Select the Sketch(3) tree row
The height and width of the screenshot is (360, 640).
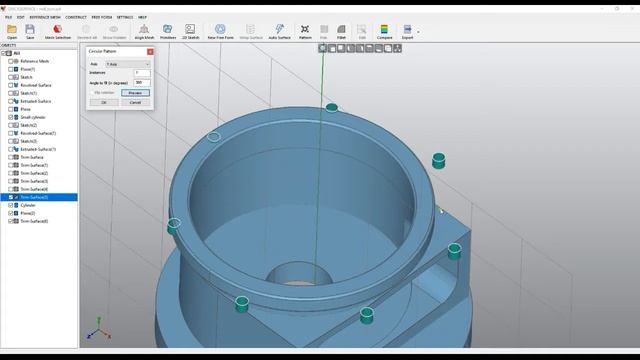click(x=39, y=141)
